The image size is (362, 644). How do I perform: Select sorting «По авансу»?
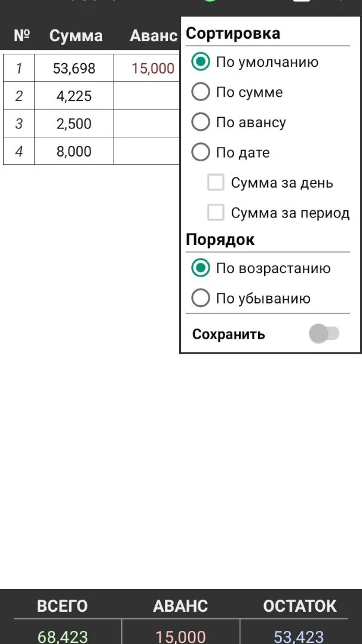(201, 122)
